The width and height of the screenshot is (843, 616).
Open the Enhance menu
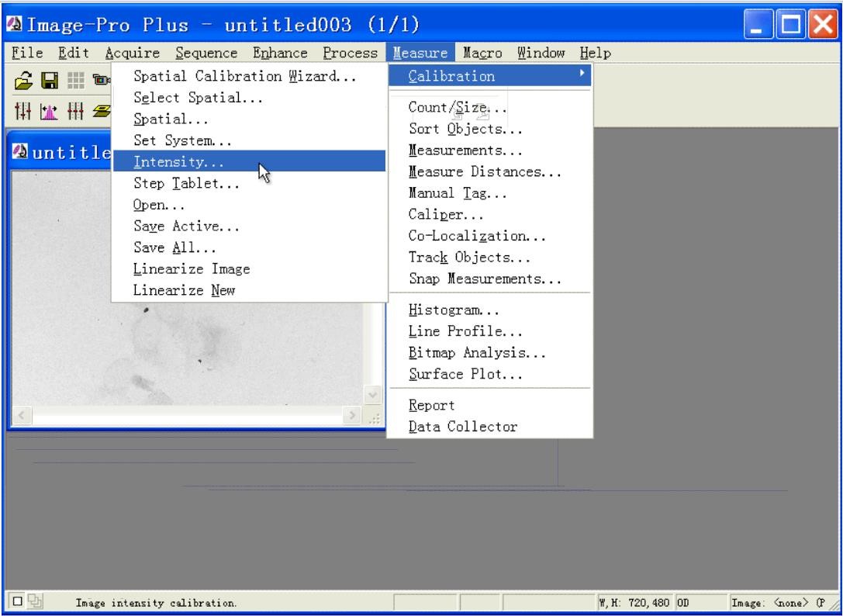(280, 53)
